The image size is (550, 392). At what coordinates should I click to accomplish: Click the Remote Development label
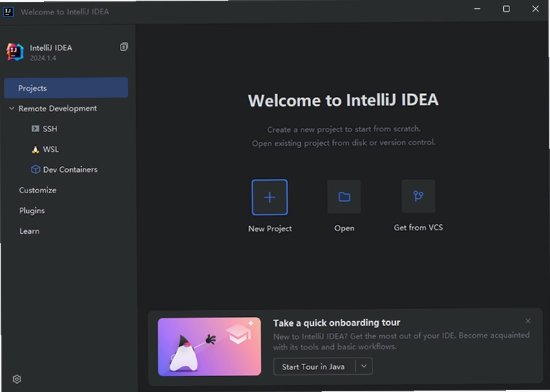pos(58,109)
